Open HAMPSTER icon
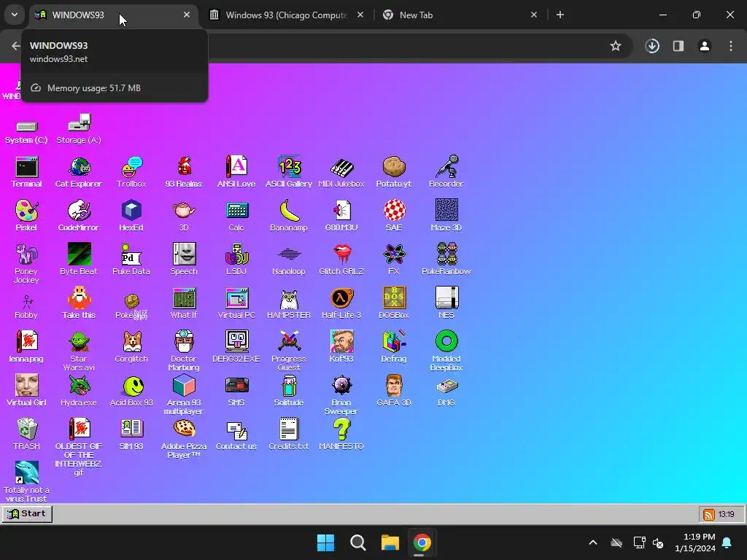 point(289,303)
